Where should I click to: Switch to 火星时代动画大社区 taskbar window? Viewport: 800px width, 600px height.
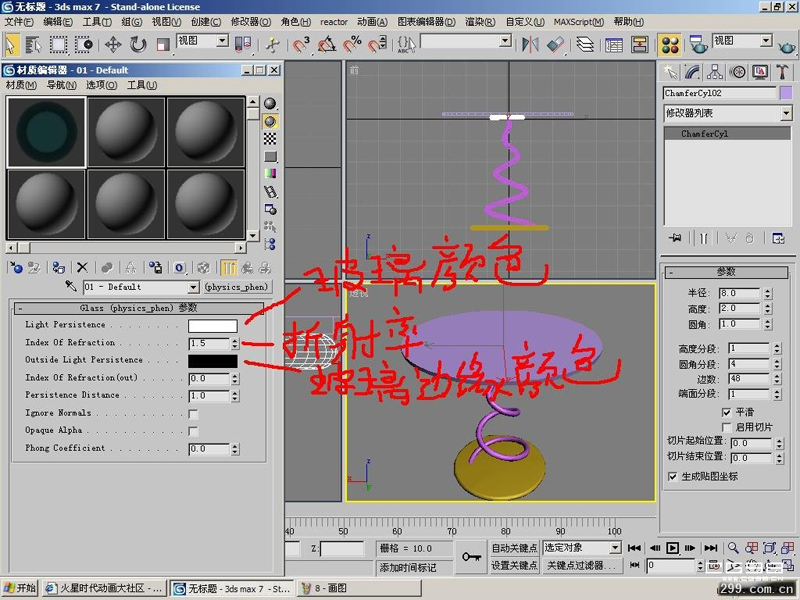[104, 588]
